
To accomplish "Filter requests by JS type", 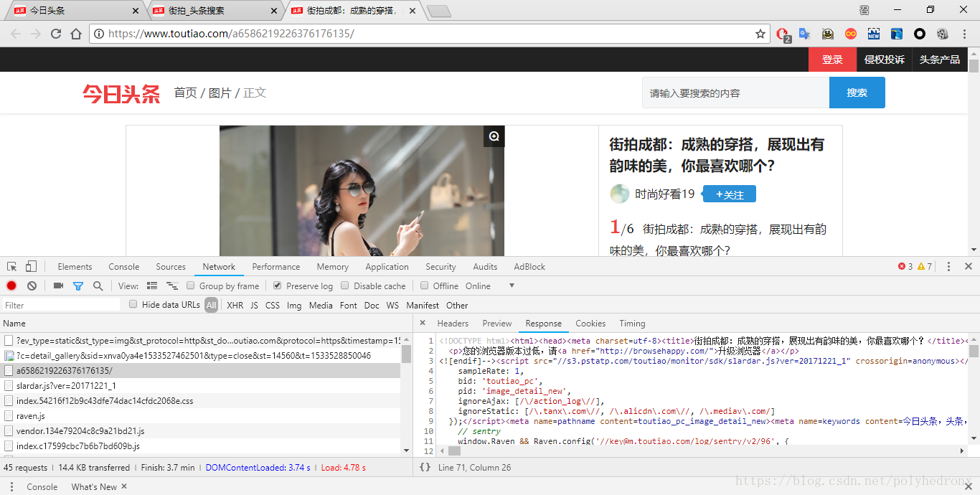I will (x=254, y=305).
